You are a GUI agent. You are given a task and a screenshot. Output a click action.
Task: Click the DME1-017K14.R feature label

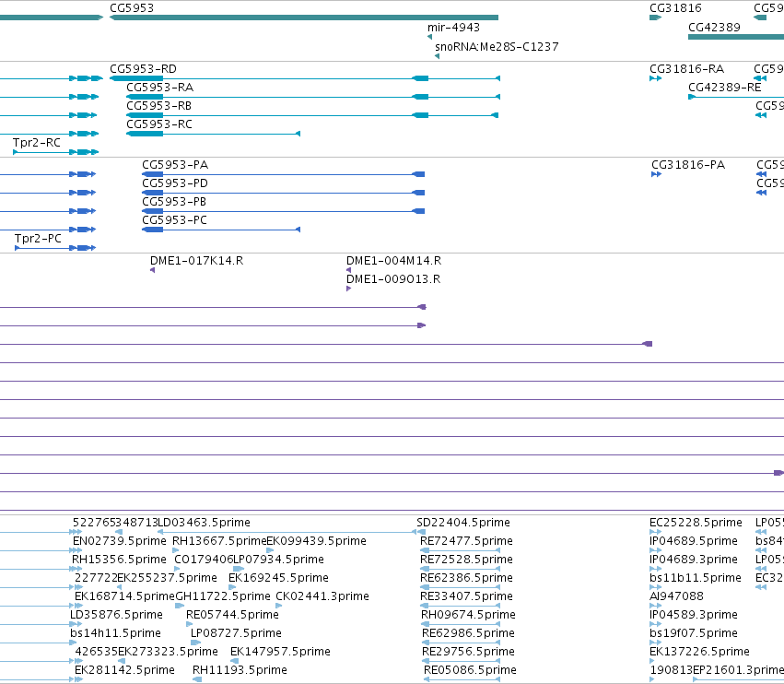196,261
